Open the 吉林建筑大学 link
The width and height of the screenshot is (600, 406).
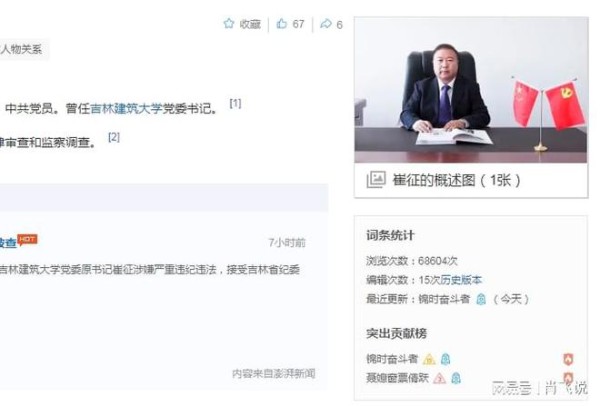click(126, 109)
